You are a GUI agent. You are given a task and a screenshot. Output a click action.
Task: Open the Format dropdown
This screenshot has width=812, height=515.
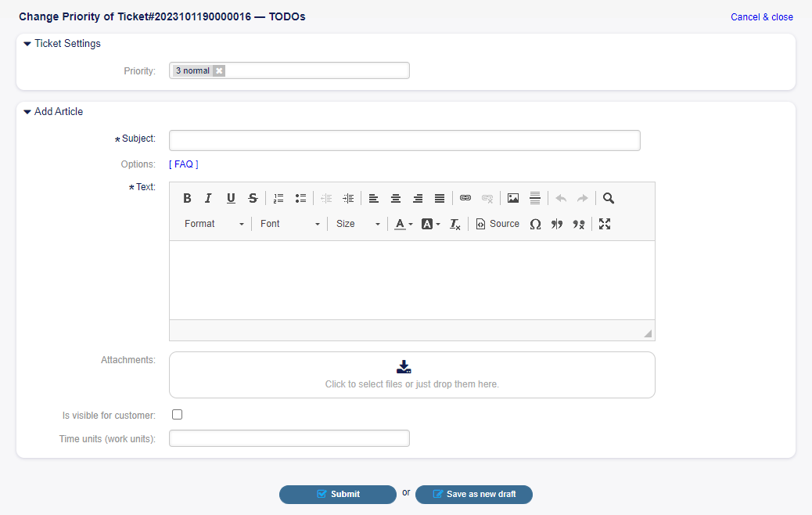(214, 224)
